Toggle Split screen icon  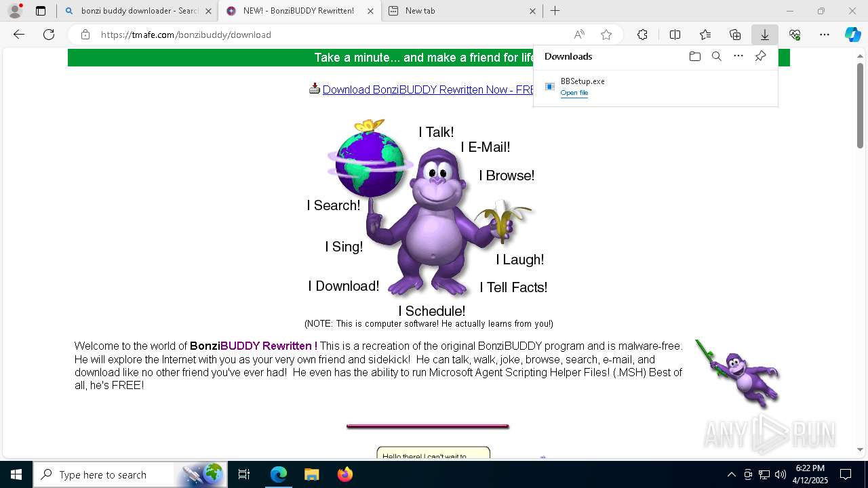tap(675, 35)
